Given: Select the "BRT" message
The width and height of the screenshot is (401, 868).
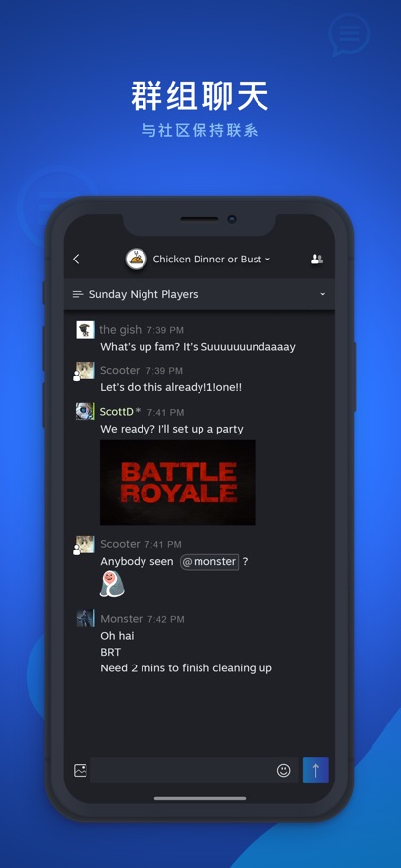Looking at the screenshot, I should (x=111, y=652).
